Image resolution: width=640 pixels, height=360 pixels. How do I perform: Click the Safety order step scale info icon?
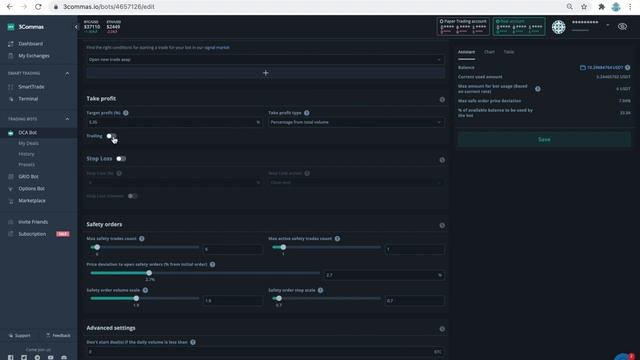click(320, 290)
